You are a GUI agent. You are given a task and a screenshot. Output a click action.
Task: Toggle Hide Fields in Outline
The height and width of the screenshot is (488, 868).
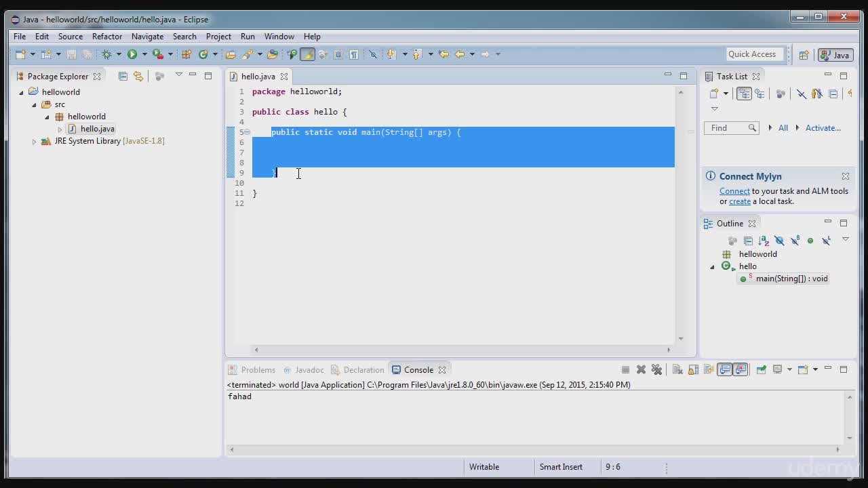tap(779, 241)
